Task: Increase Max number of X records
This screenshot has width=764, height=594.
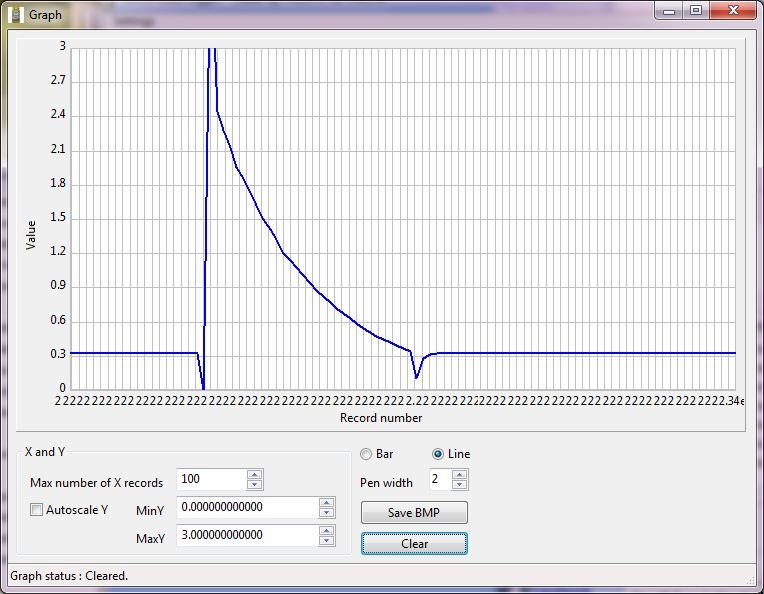Action: click(255, 475)
